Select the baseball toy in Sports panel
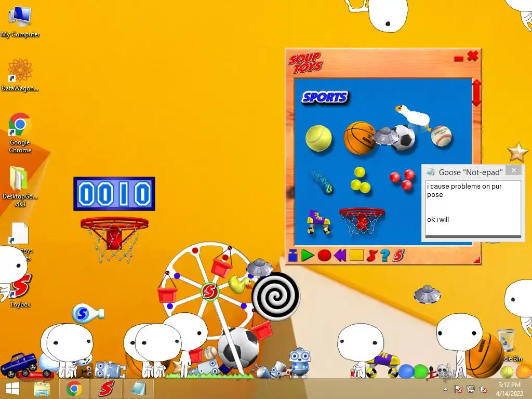 click(x=442, y=136)
